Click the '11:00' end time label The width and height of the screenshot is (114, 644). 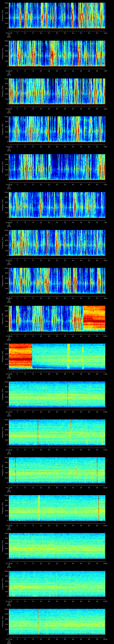(x=105, y=374)
